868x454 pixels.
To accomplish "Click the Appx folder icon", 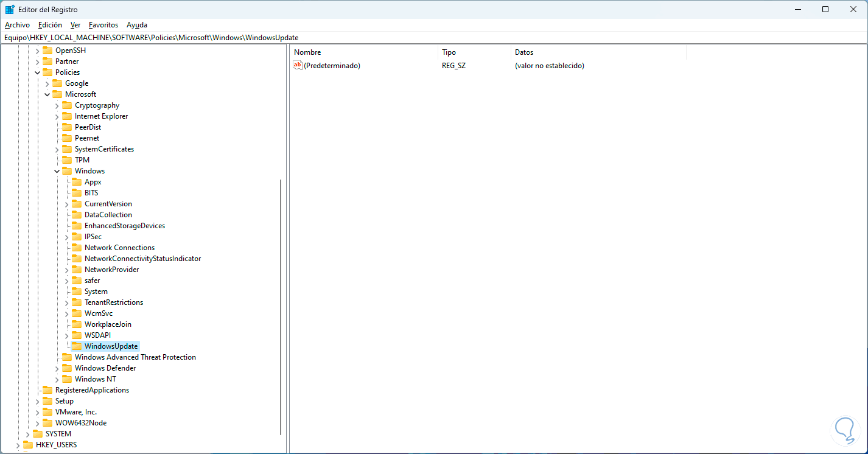I will (x=77, y=182).
